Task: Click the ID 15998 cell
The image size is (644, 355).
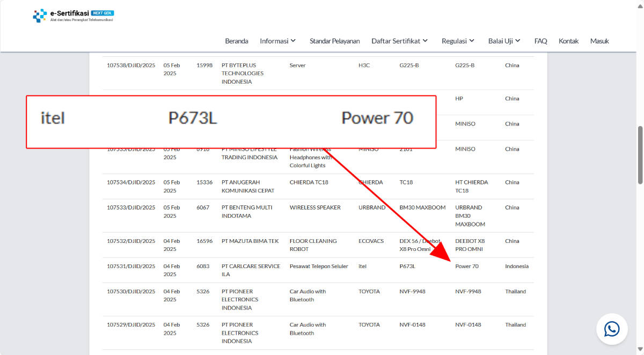Action: (x=204, y=65)
